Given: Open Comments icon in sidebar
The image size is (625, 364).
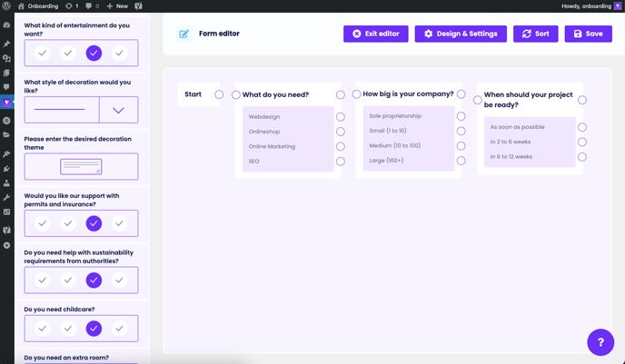Looking at the screenshot, I should [6, 87].
